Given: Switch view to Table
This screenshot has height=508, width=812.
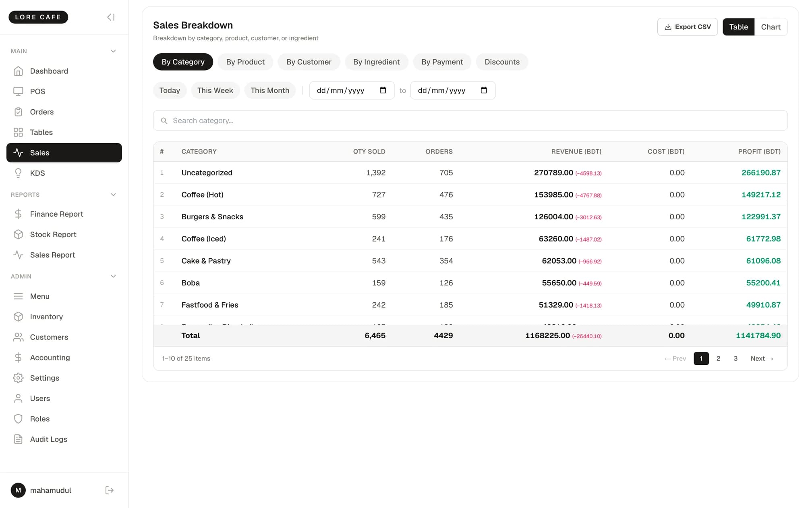Looking at the screenshot, I should click(738, 27).
